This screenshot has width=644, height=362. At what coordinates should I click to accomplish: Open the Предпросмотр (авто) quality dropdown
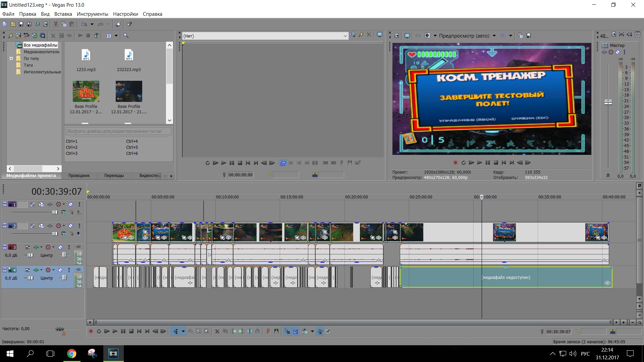[494, 36]
